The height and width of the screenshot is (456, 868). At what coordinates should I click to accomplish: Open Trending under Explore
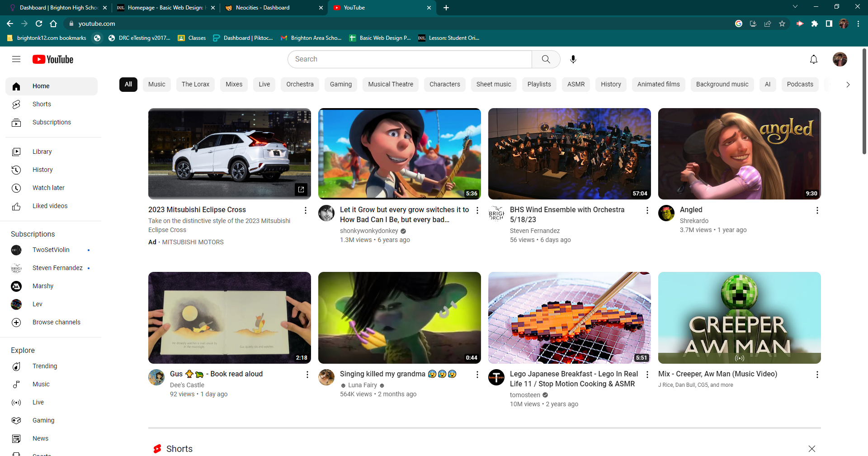pyautogui.click(x=52, y=366)
